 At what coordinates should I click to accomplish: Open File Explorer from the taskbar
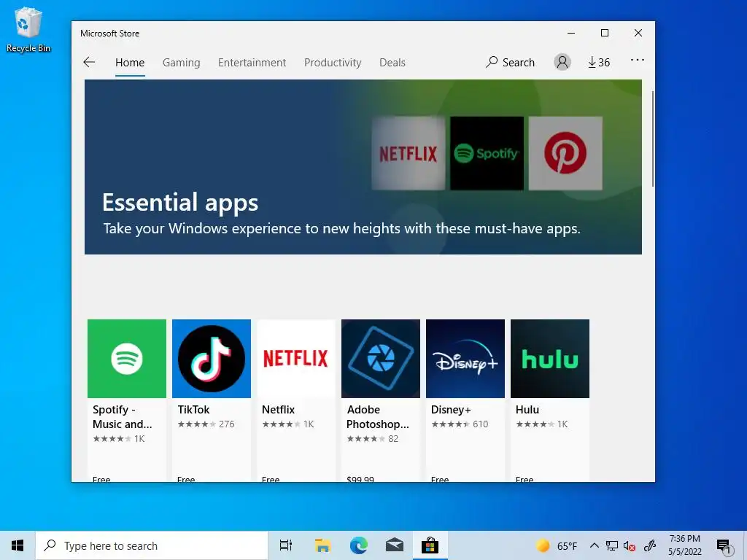coord(322,545)
